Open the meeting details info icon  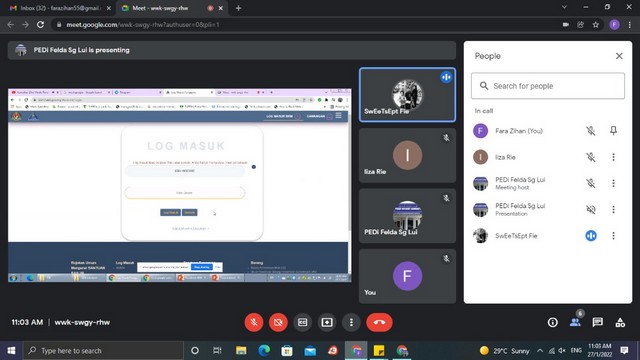tap(553, 322)
